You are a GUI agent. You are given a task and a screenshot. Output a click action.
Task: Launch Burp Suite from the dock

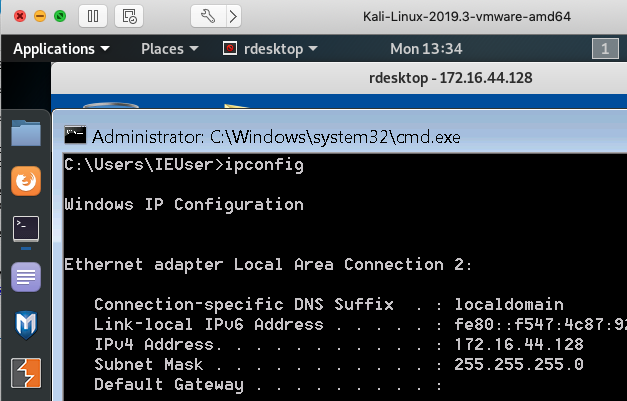tap(26, 373)
